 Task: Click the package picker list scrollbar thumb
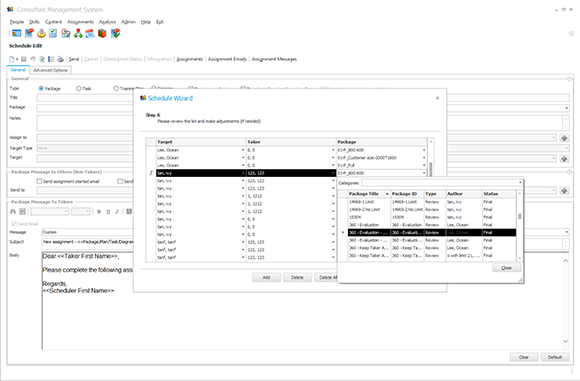pyautogui.click(x=520, y=216)
